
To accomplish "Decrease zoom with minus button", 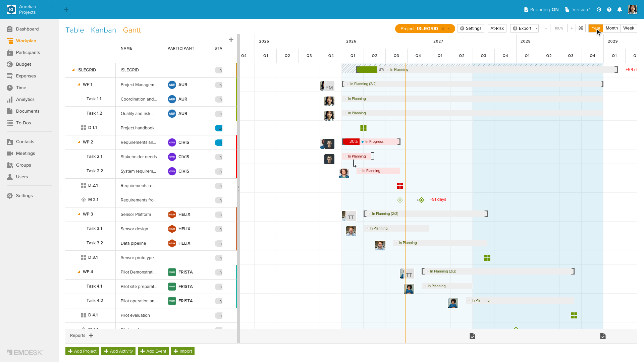I will click(546, 28).
